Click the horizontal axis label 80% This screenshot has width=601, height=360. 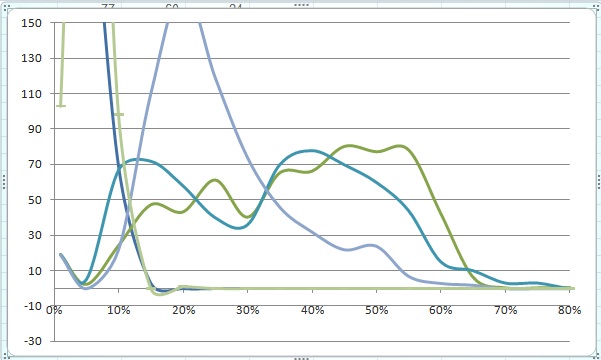(570, 310)
